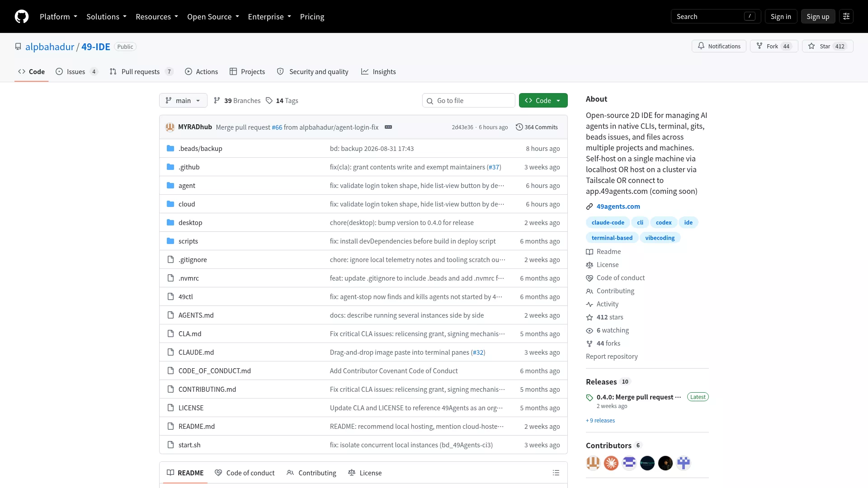Click the fork icon beside 44 forks
Viewport: 868px width, 488px height.
[590, 344]
